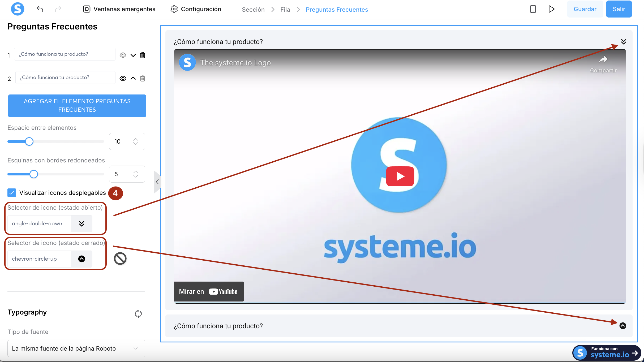The image size is (644, 362).
Task: Toggle visibility eye of first FAQ item
Action: (x=123, y=55)
